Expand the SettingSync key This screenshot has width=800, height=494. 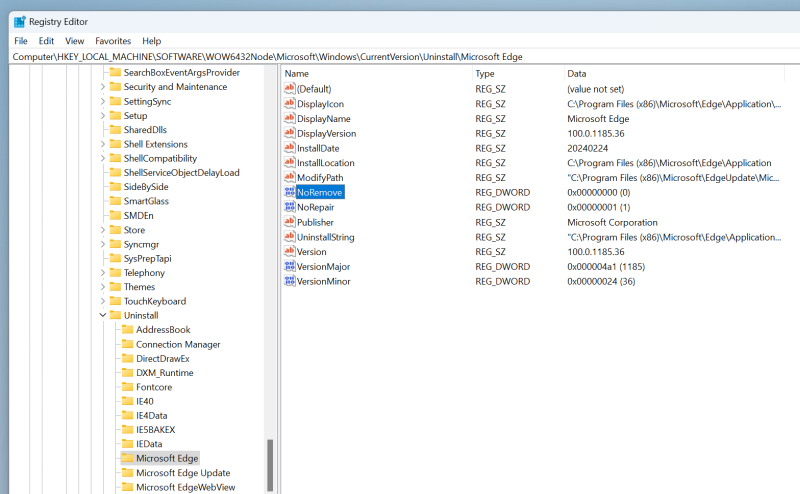[x=103, y=101]
